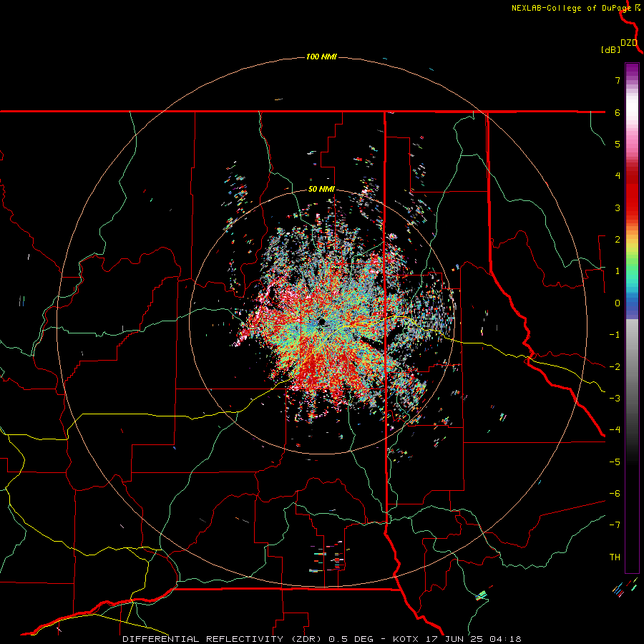
Task: Click the -7 value on color scale
Action: [x=615, y=525]
